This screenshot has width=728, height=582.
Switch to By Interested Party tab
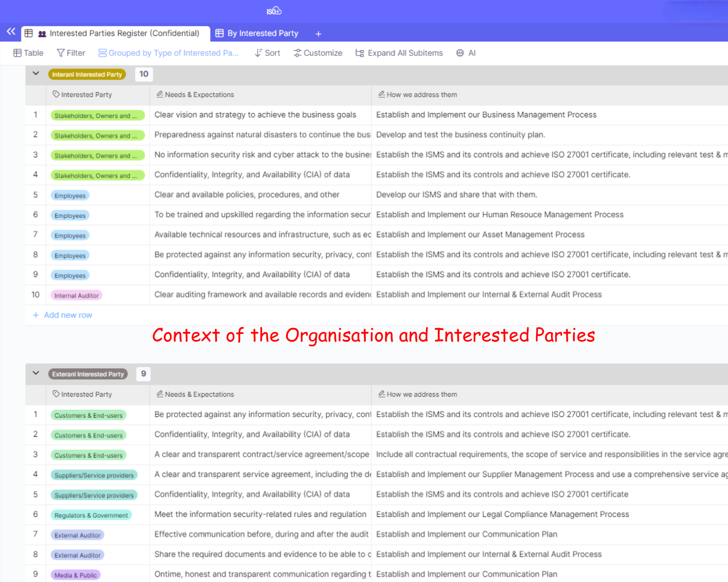[x=257, y=34]
